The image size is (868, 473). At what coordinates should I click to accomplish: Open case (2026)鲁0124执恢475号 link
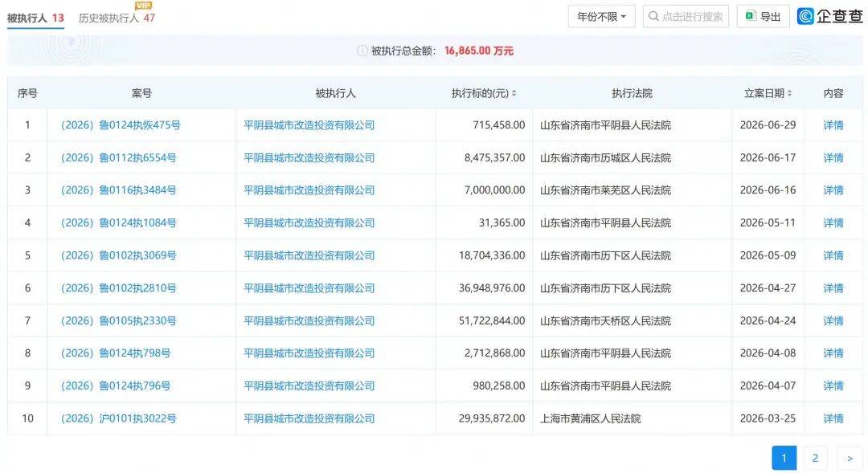click(121, 125)
